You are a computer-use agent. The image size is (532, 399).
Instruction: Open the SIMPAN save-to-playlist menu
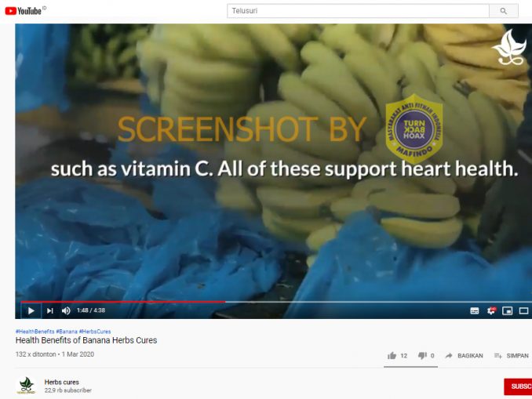tap(512, 356)
